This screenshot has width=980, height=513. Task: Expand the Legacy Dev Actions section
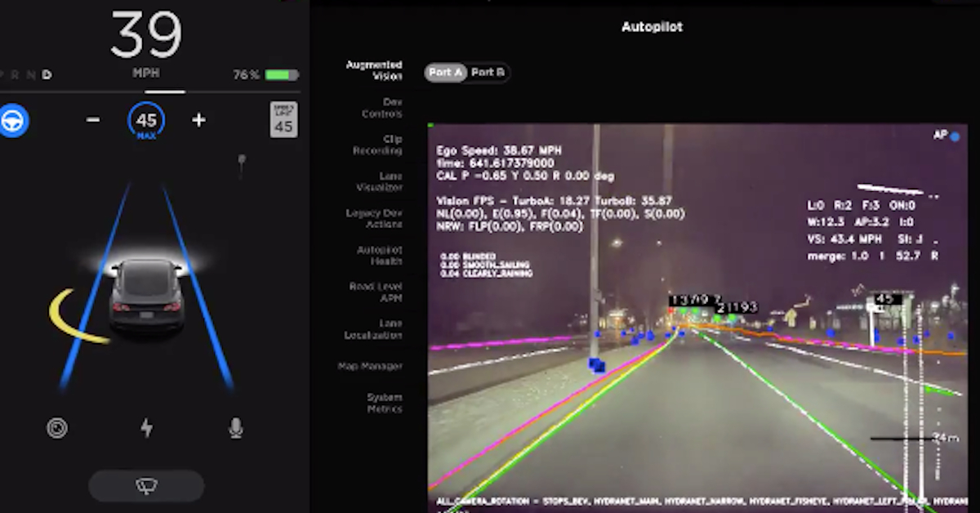(374, 218)
